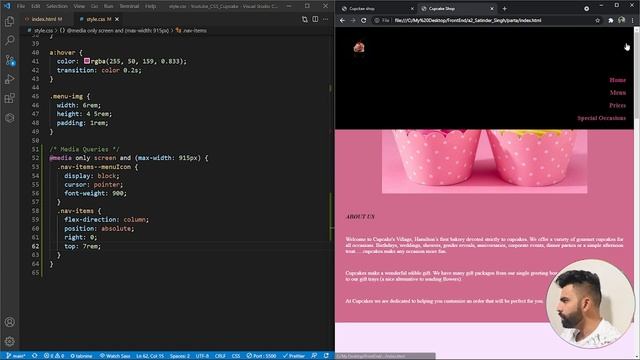The height and width of the screenshot is (360, 640).
Task: Switch to the first Cupcake shop browser tab
Action: (378, 8)
